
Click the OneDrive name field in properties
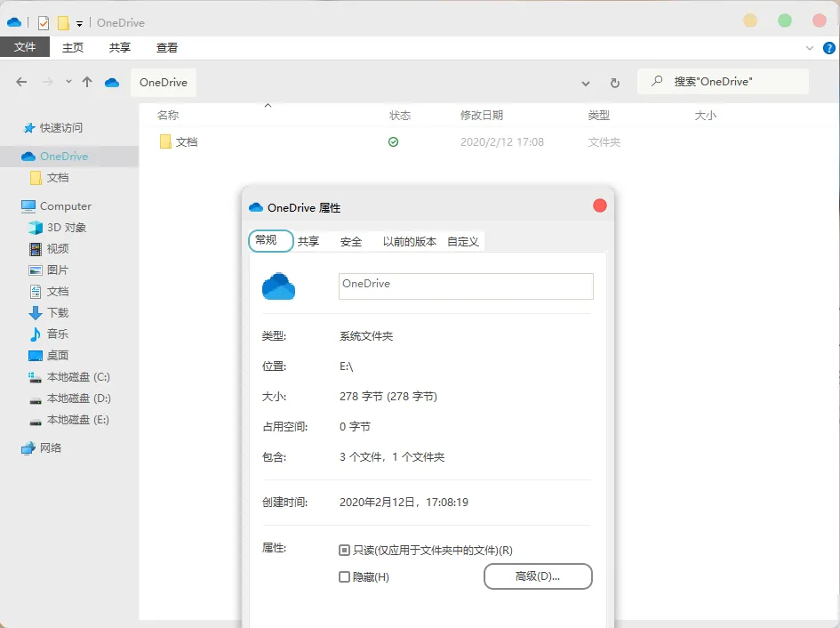pos(466,286)
